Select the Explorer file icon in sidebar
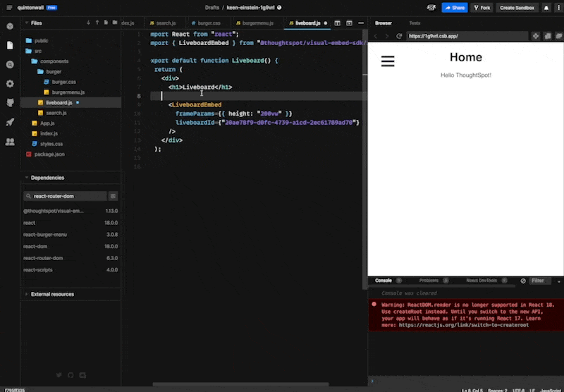The image size is (564, 392). coord(10,45)
